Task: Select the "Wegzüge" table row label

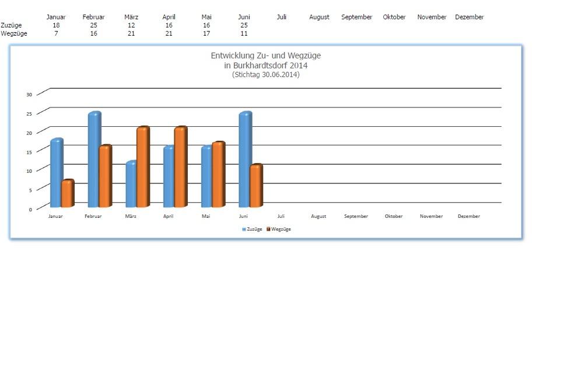Action: tap(14, 33)
